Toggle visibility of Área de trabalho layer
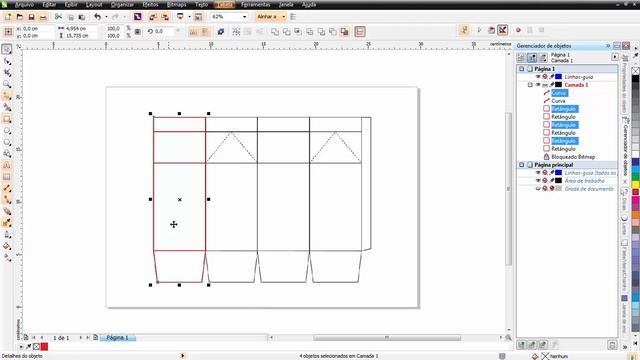640x360 pixels. pyautogui.click(x=538, y=180)
